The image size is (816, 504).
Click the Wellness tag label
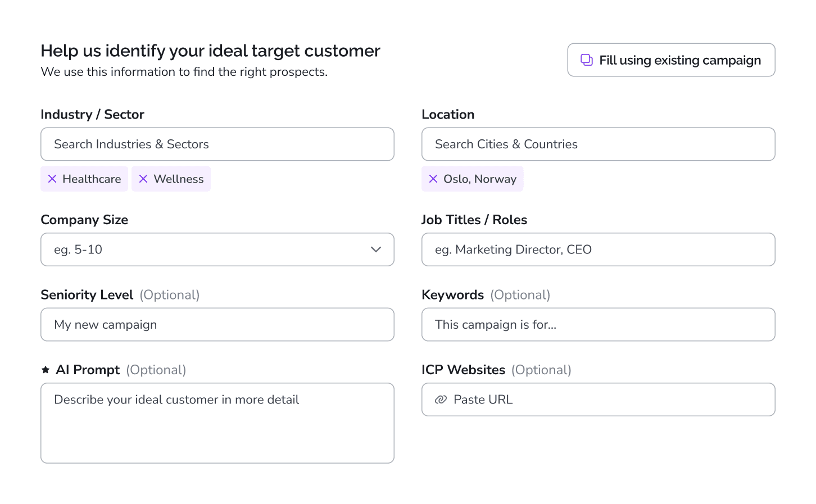click(x=179, y=179)
